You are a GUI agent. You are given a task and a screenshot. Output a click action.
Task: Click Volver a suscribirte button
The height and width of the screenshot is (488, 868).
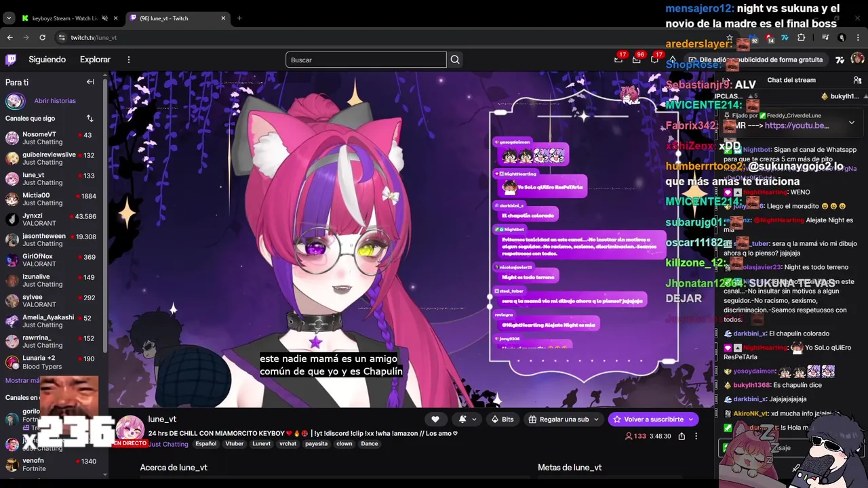coord(653,420)
